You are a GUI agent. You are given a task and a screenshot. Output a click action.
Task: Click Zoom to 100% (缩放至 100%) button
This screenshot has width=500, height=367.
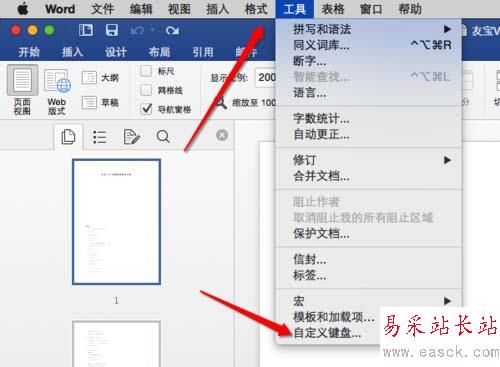click(245, 103)
